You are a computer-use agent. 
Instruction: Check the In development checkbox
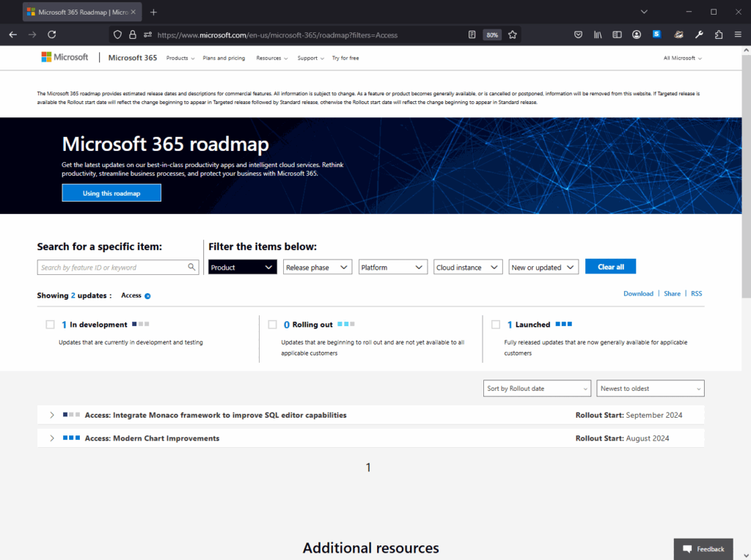(x=51, y=325)
